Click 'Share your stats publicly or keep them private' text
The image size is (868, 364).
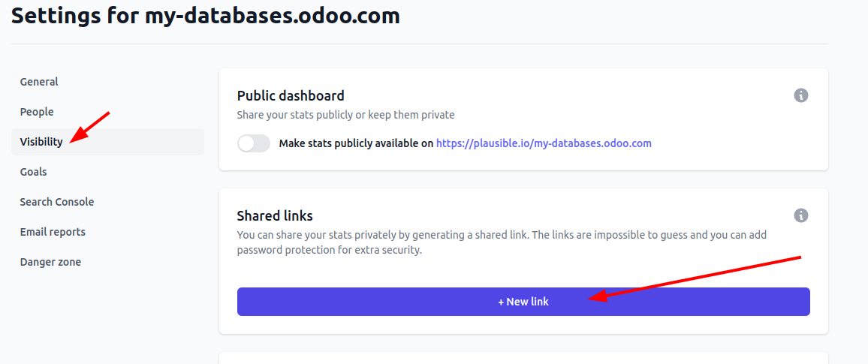click(x=345, y=115)
